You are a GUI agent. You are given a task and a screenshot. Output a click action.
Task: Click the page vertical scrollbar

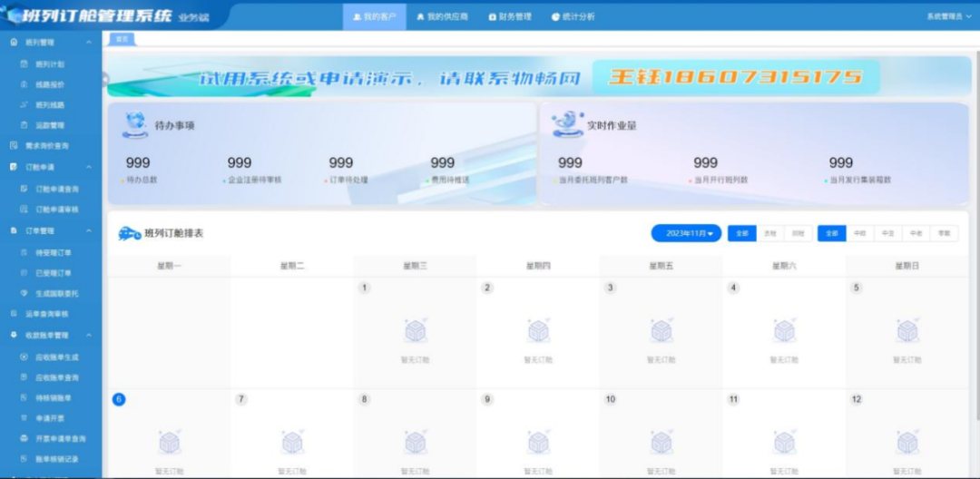977,238
